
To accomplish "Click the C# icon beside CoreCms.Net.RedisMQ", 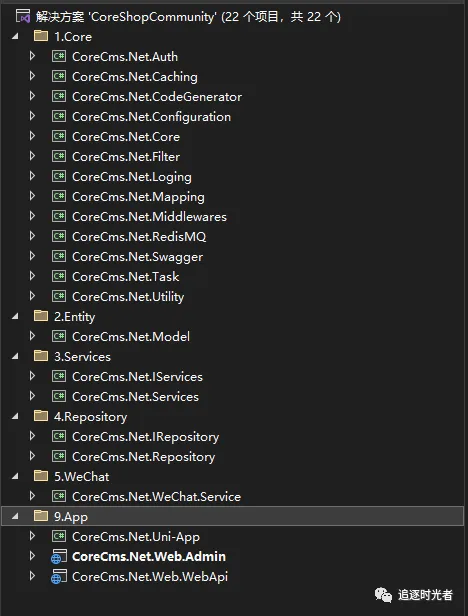I will [59, 236].
